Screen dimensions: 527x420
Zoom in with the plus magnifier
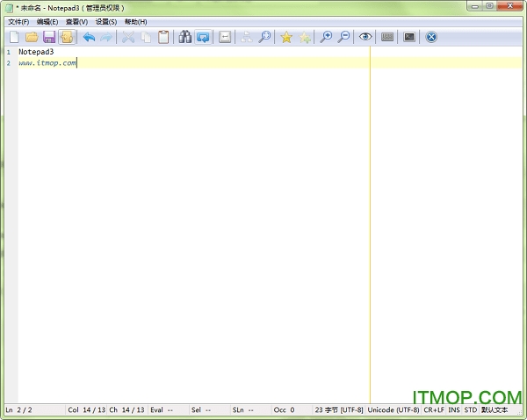pyautogui.click(x=326, y=37)
